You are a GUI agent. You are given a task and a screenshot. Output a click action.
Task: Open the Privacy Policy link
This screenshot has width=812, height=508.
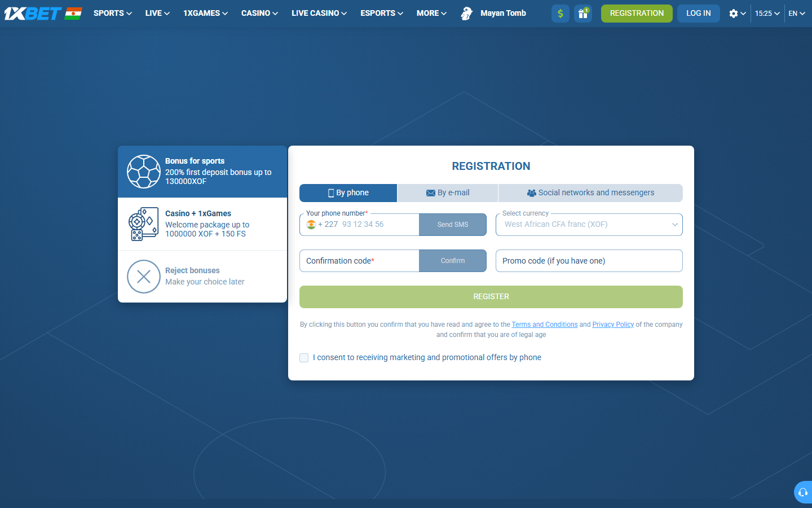(613, 325)
